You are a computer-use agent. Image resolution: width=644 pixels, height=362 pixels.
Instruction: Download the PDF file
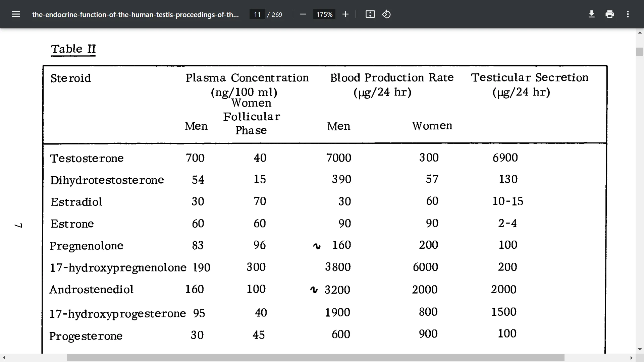(x=592, y=14)
